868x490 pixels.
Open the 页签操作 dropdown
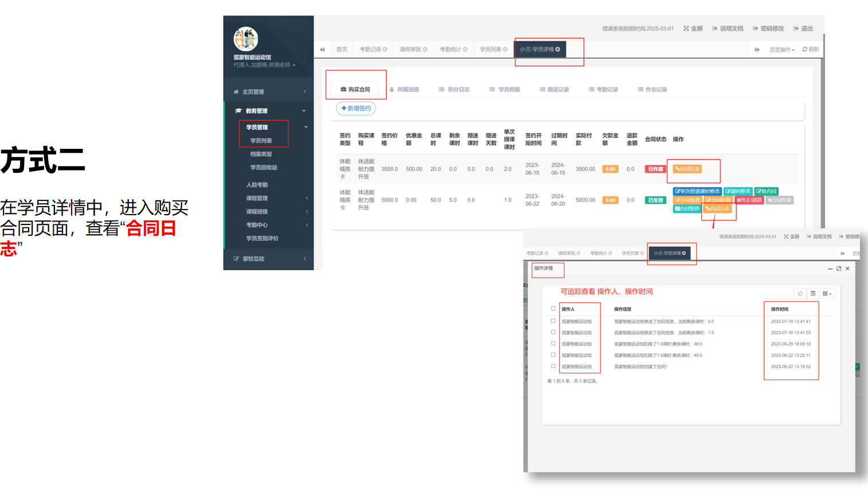(782, 50)
